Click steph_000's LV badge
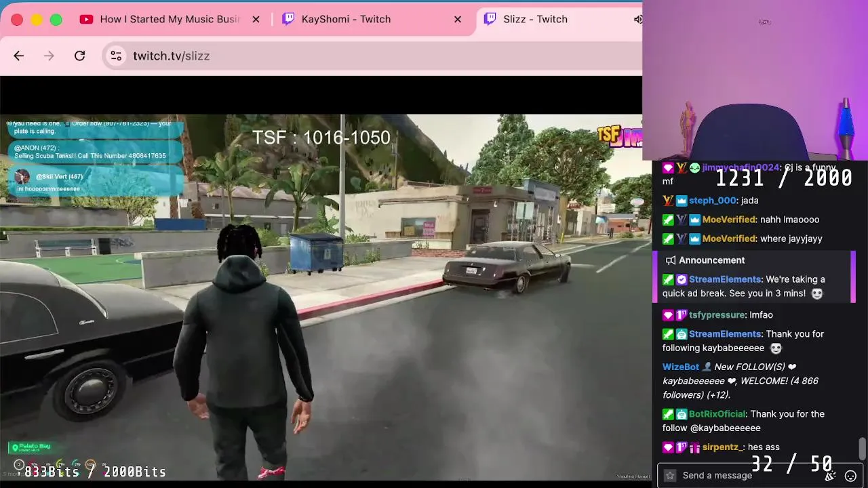The height and width of the screenshot is (488, 868). pos(668,201)
